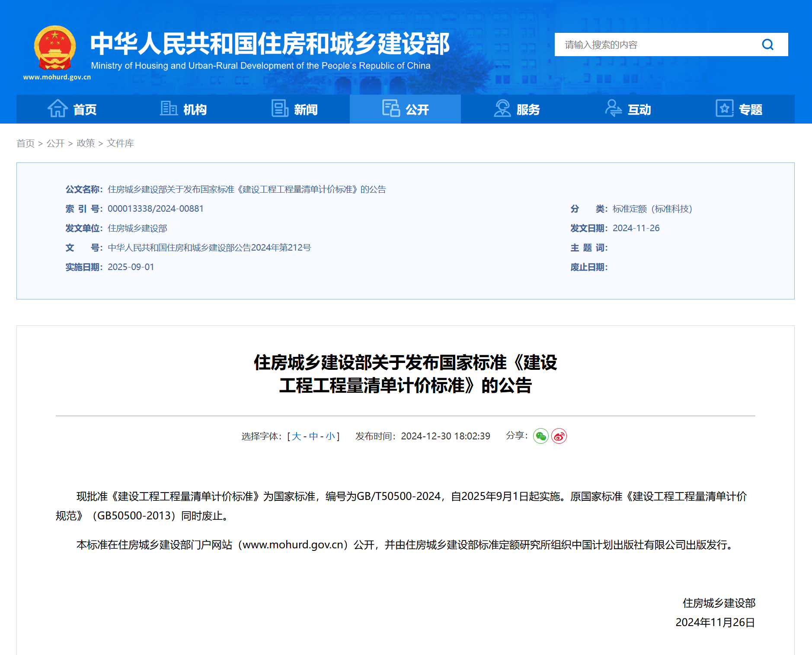Click the search magnifier icon

point(767,45)
